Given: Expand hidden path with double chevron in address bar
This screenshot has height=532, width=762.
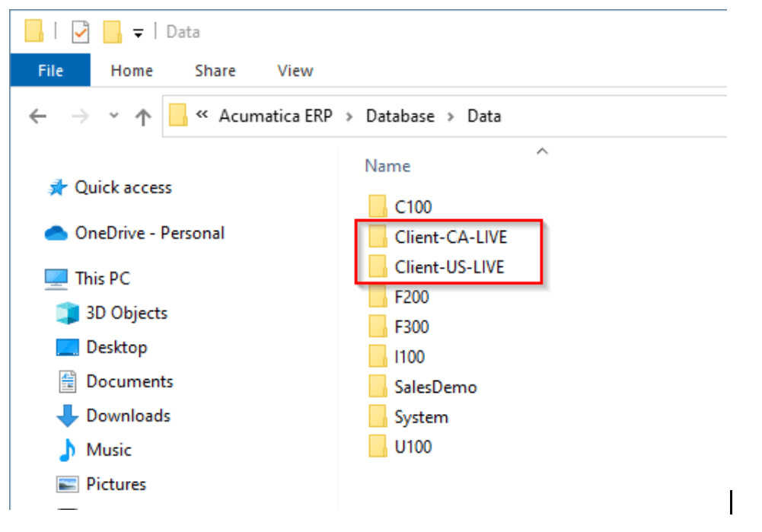Looking at the screenshot, I should [x=202, y=115].
